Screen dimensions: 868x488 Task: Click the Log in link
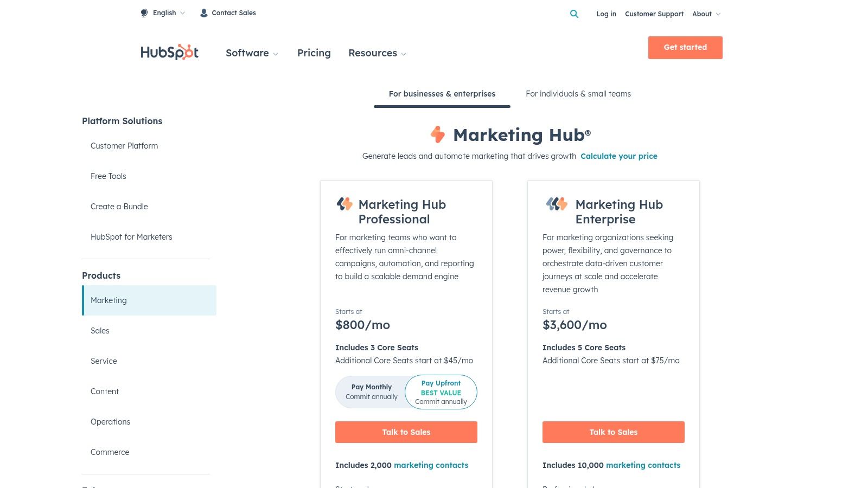606,14
